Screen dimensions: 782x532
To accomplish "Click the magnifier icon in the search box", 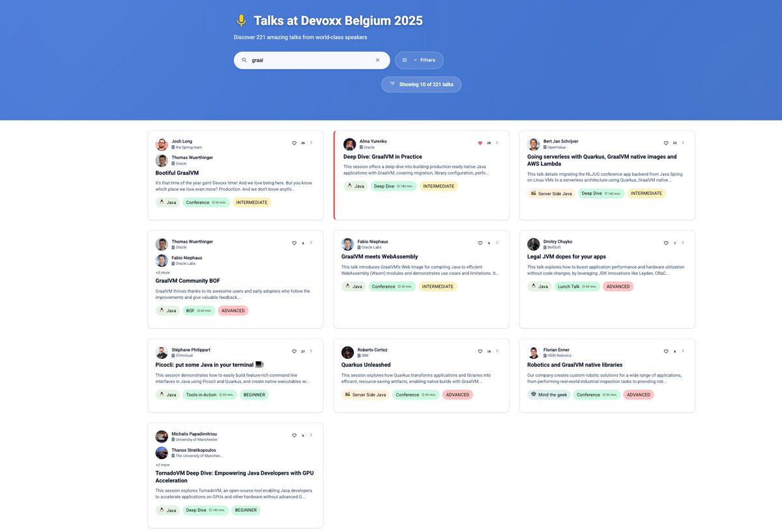I will pos(244,60).
